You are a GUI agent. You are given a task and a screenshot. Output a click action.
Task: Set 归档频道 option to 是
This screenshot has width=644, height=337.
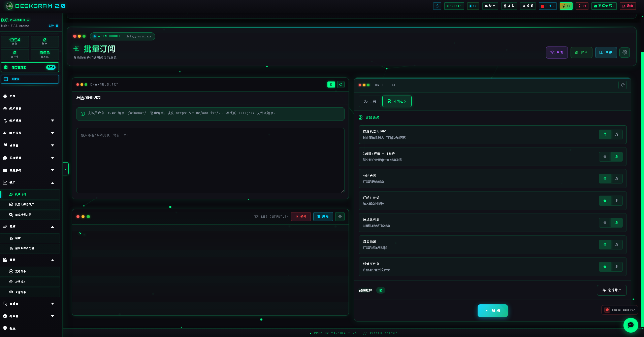tap(617, 244)
